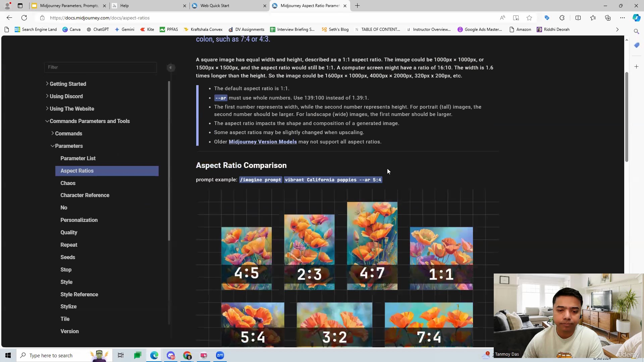Open Chaos parameter page
The image size is (644, 362).
[68, 183]
